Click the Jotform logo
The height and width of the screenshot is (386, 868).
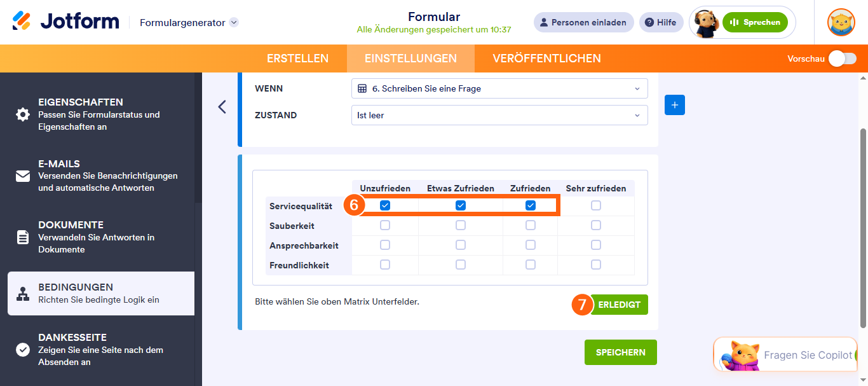click(x=65, y=22)
